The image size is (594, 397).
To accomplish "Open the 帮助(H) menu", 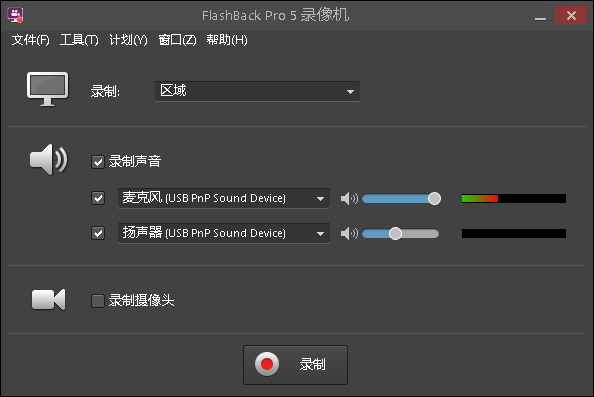I will point(227,40).
